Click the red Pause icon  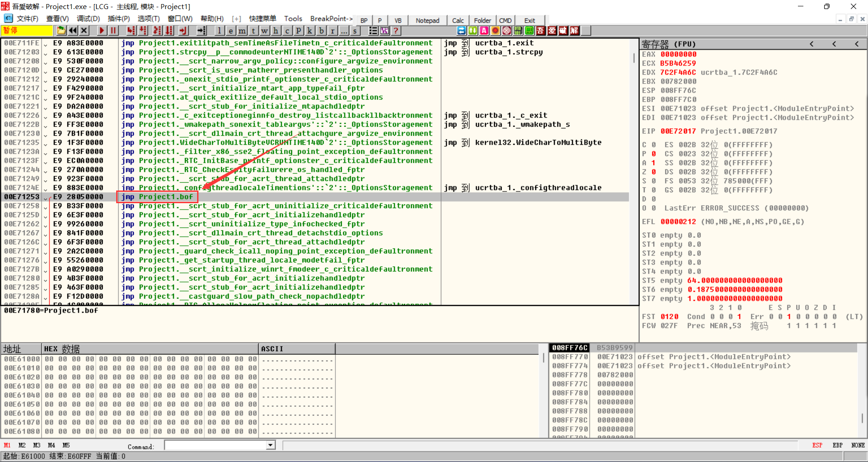[x=113, y=31]
